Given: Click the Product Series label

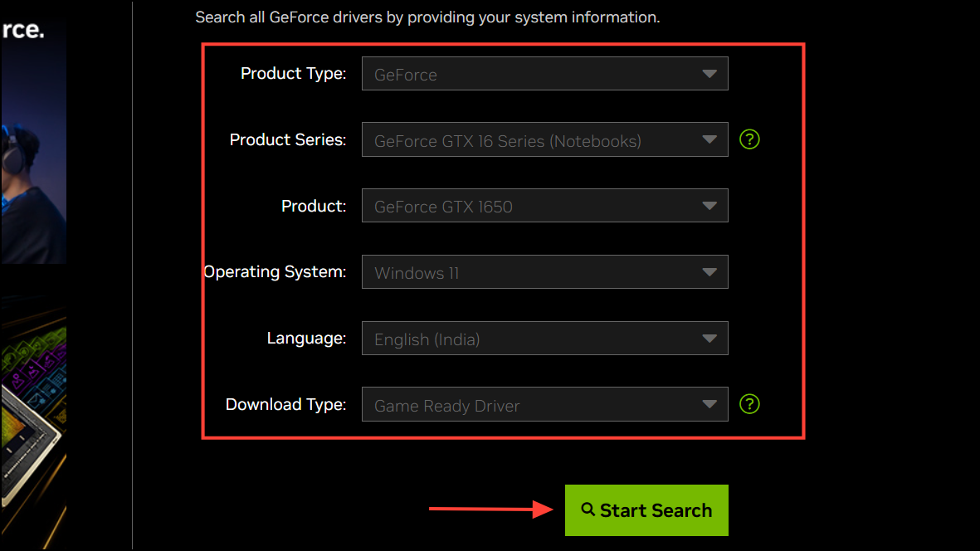Looking at the screenshot, I should [x=287, y=140].
